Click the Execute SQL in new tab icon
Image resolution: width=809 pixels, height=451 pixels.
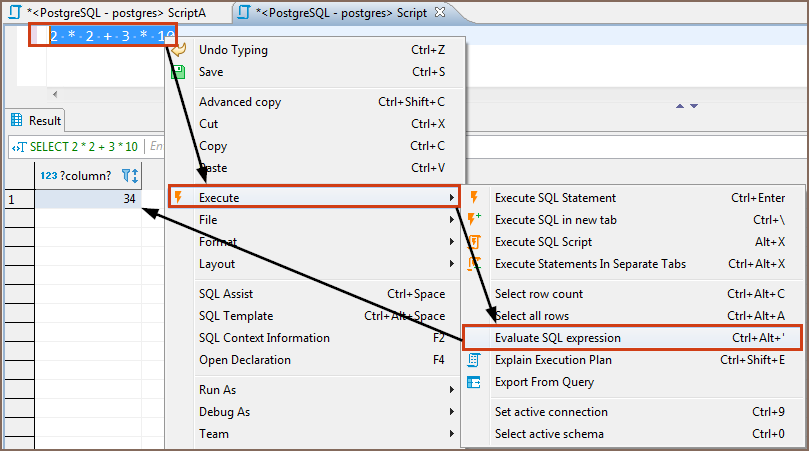tap(475, 220)
